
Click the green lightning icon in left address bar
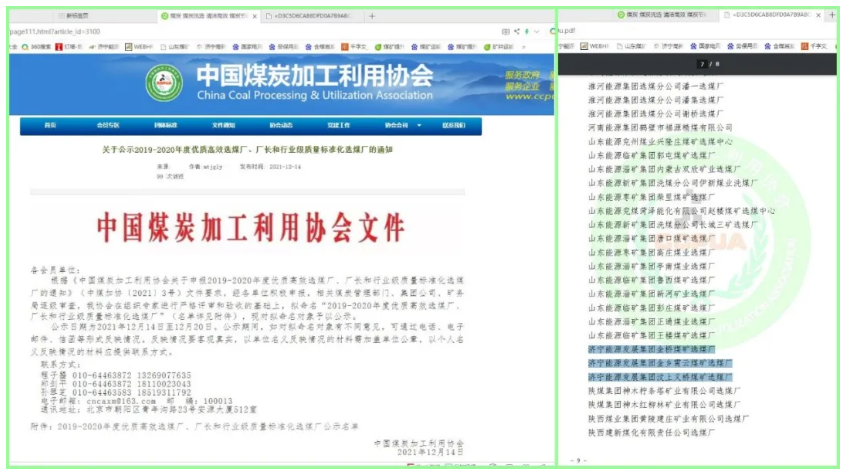(526, 32)
